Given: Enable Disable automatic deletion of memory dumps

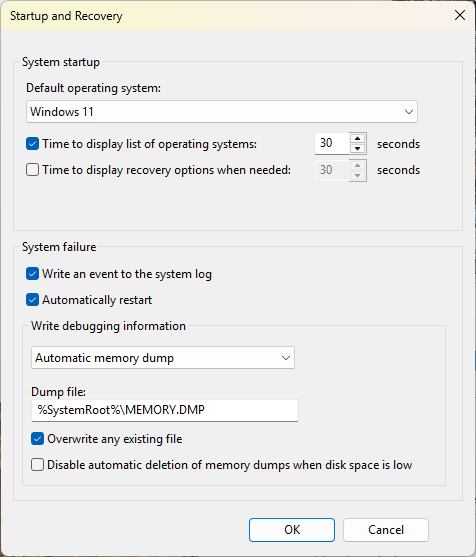Looking at the screenshot, I should (37, 465).
